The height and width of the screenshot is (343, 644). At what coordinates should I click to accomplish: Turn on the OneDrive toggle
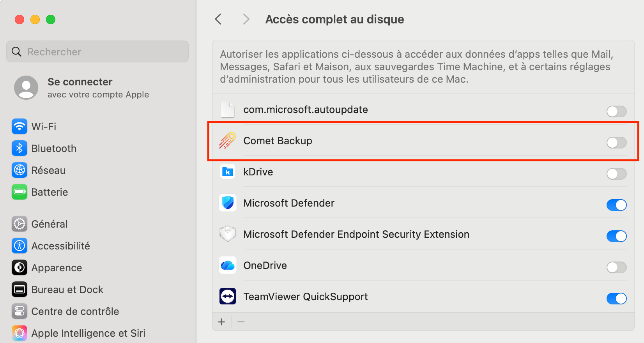click(616, 267)
